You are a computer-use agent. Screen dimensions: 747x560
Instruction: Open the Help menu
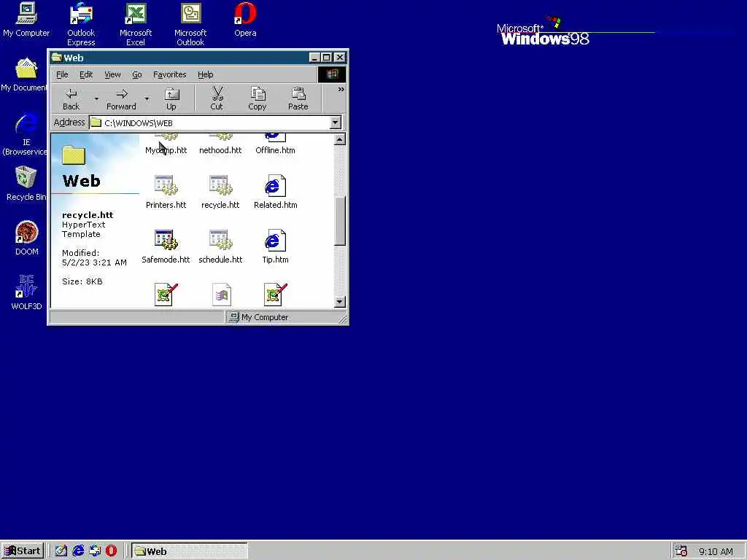coord(205,75)
